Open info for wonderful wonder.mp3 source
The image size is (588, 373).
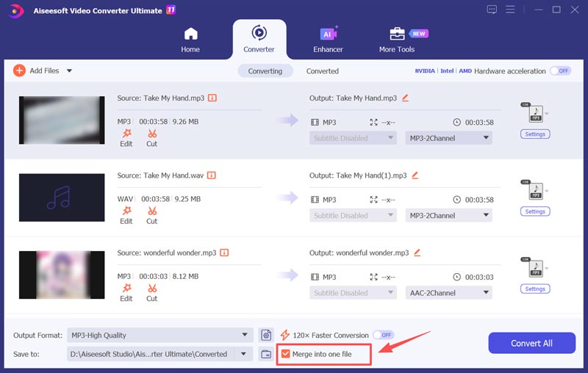point(224,253)
